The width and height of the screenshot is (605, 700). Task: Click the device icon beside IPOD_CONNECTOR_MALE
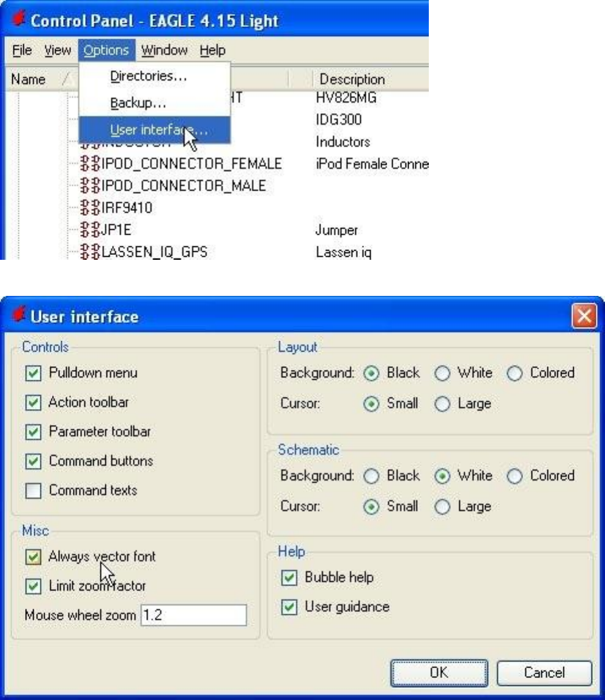pos(91,186)
